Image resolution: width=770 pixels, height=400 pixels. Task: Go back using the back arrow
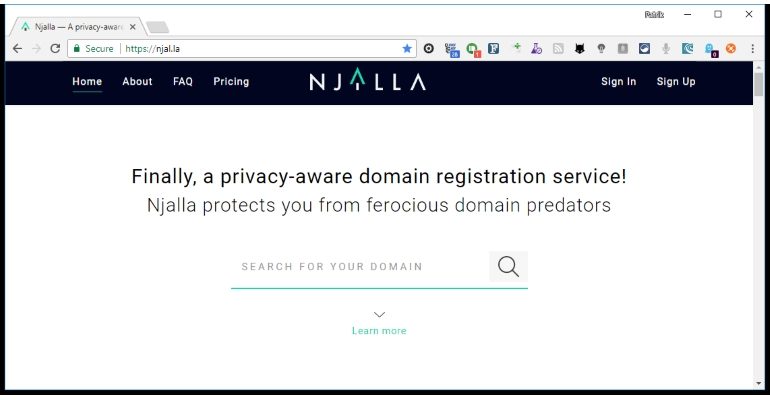(17, 48)
